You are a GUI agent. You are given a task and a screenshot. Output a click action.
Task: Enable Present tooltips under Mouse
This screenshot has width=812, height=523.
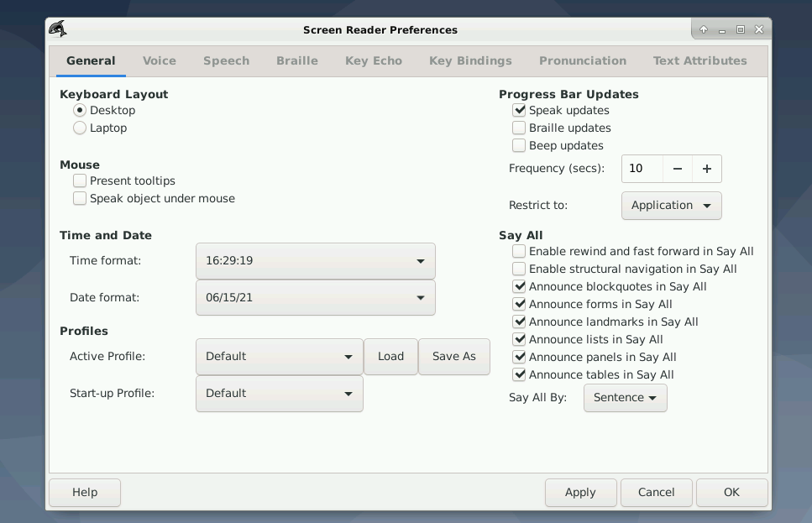click(x=79, y=180)
